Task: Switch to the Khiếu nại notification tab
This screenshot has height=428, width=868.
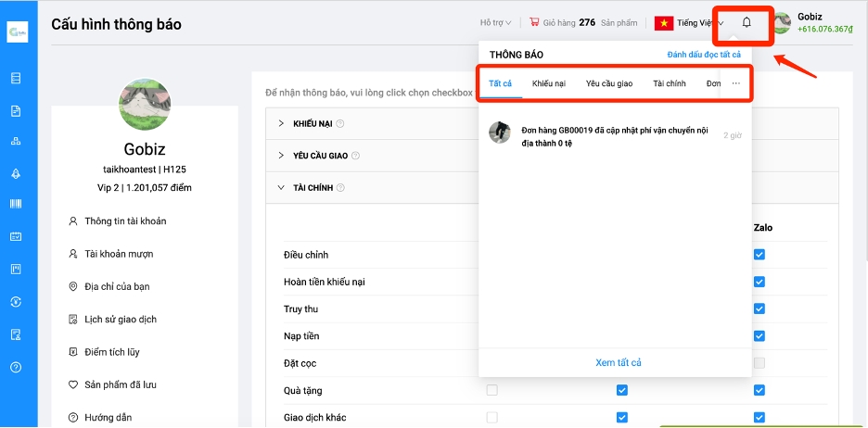Action: 548,84
